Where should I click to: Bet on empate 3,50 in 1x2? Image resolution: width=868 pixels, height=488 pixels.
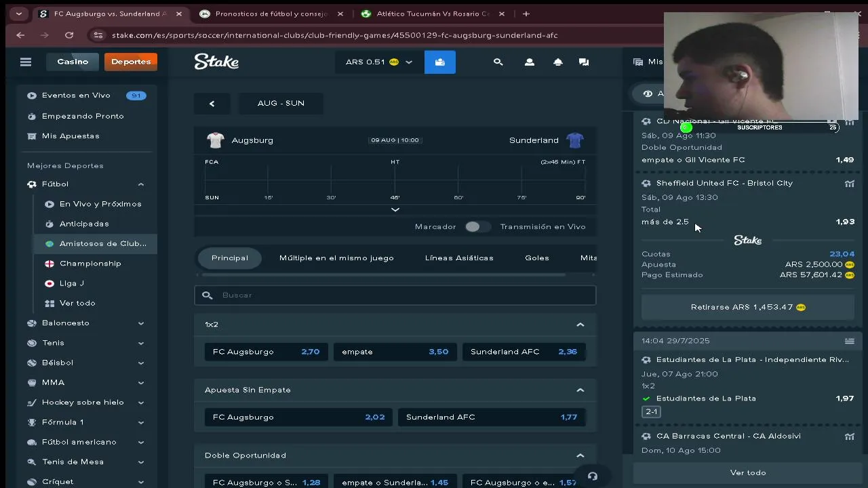(x=395, y=352)
